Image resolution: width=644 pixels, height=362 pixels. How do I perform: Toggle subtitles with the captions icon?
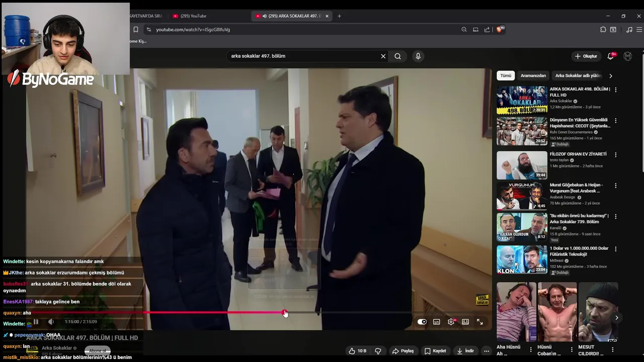[x=437, y=322]
